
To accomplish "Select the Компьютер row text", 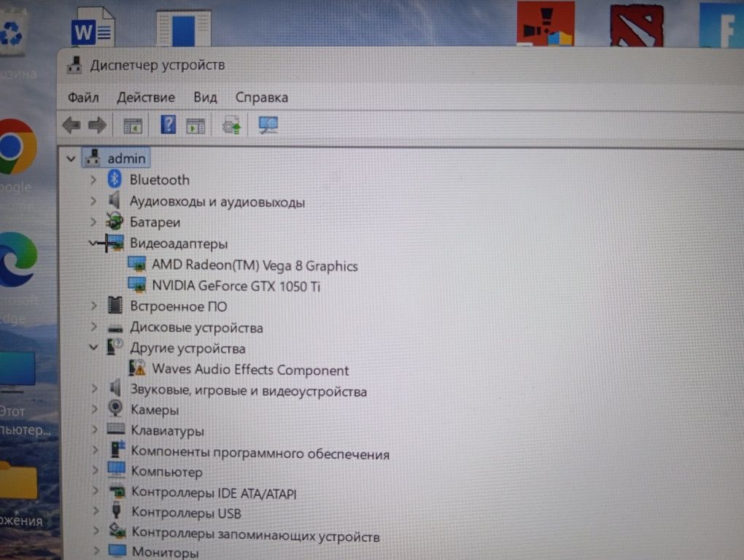I will point(166,472).
